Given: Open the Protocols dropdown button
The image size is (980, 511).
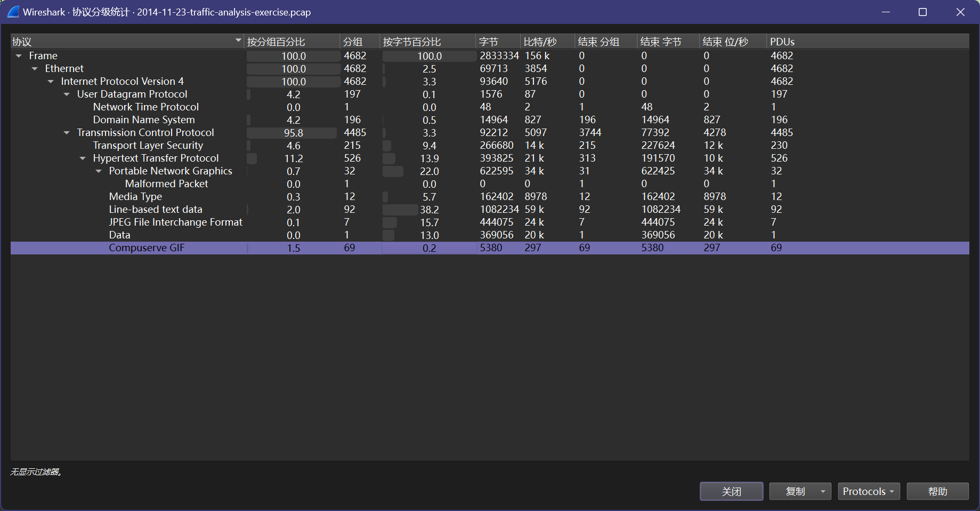Looking at the screenshot, I should pos(869,491).
